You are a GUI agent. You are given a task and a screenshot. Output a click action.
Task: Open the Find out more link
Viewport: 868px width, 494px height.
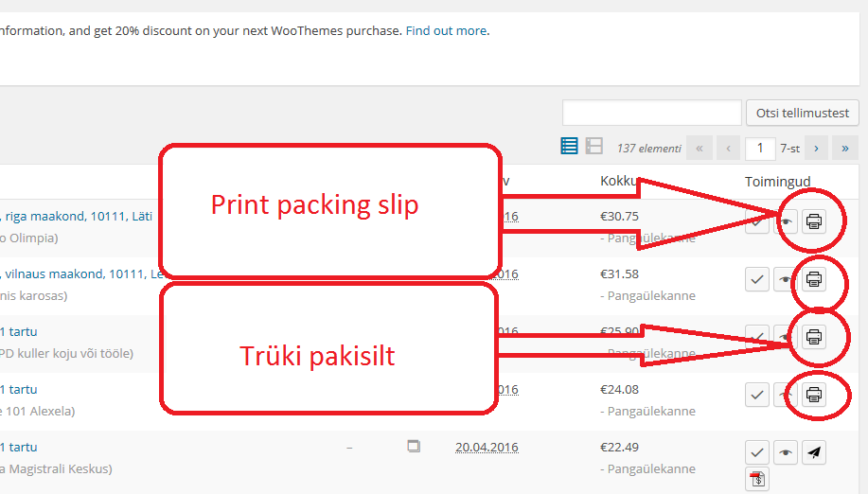coord(446,31)
